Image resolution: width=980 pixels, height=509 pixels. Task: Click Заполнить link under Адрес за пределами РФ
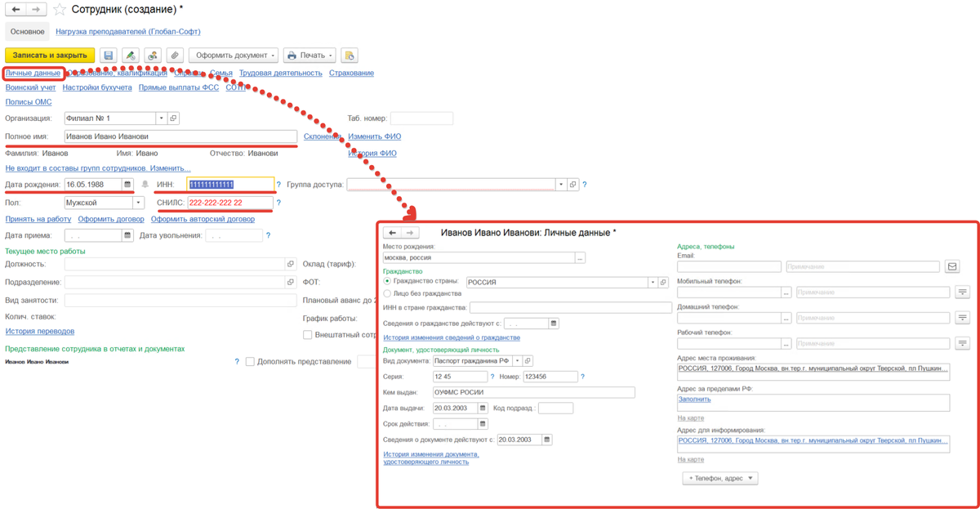[694, 400]
